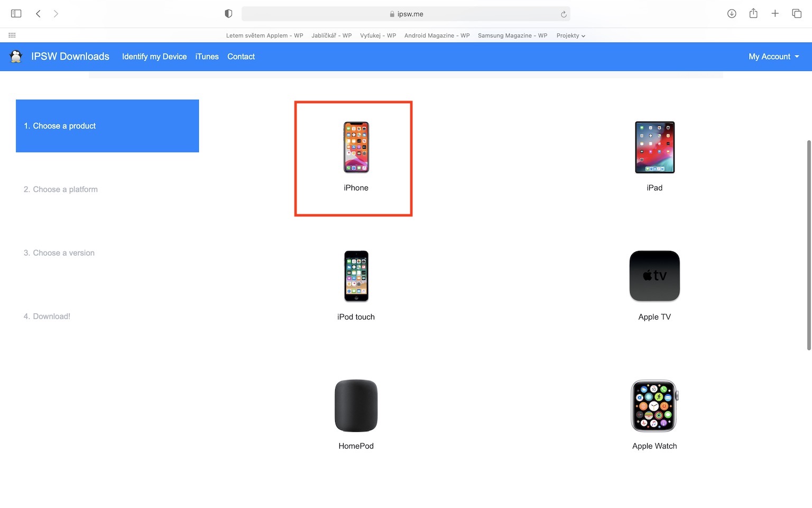Open the privacy report shield icon
The height and width of the screenshot is (508, 812).
pyautogui.click(x=228, y=14)
